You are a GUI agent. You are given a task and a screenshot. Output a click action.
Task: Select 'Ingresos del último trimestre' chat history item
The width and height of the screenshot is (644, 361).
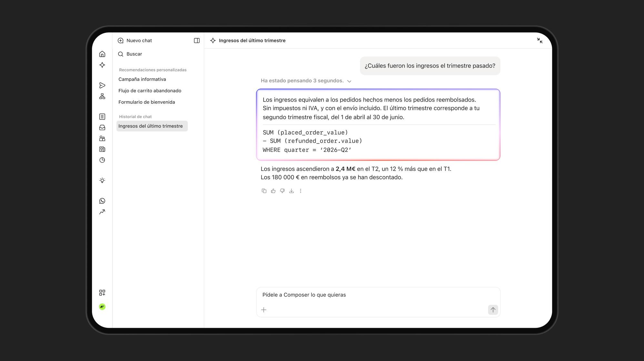point(152,126)
